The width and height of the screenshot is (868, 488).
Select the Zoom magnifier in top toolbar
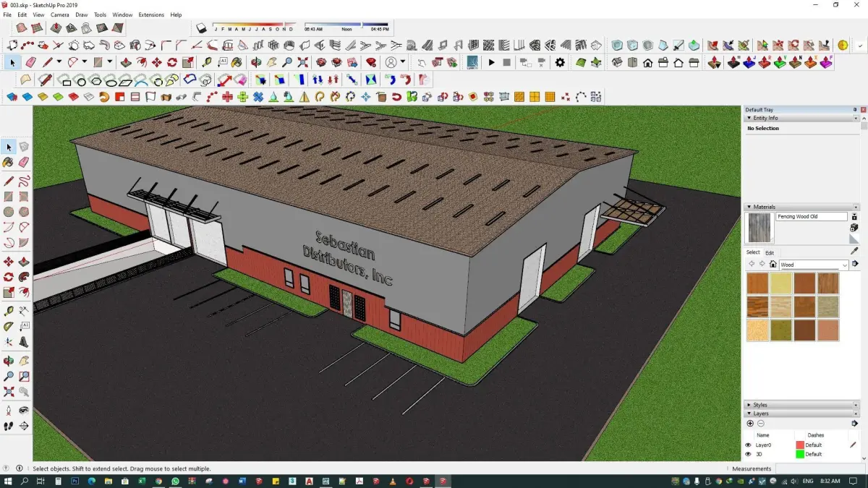pos(287,62)
